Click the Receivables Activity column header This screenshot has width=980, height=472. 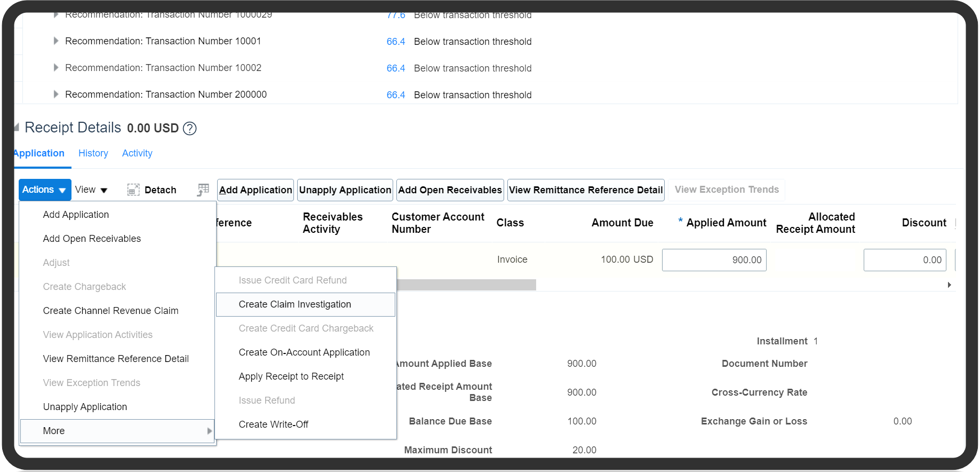click(332, 223)
